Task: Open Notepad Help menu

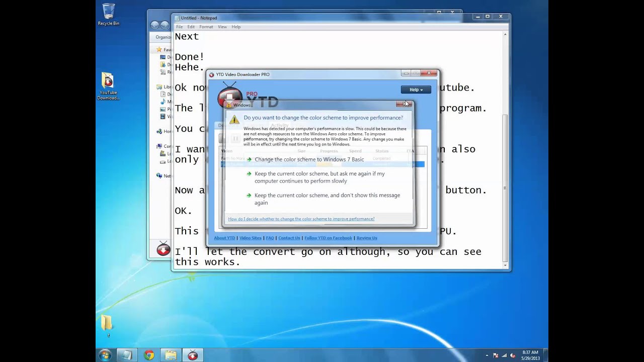Action: [236, 27]
